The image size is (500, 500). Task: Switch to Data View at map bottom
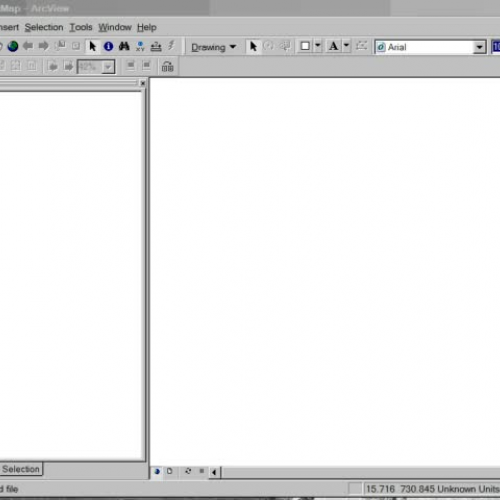[x=157, y=471]
